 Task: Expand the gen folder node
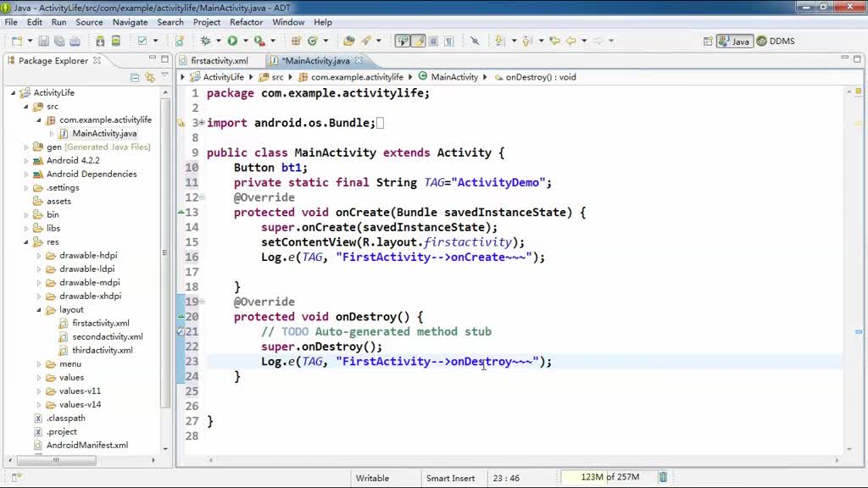(x=26, y=147)
